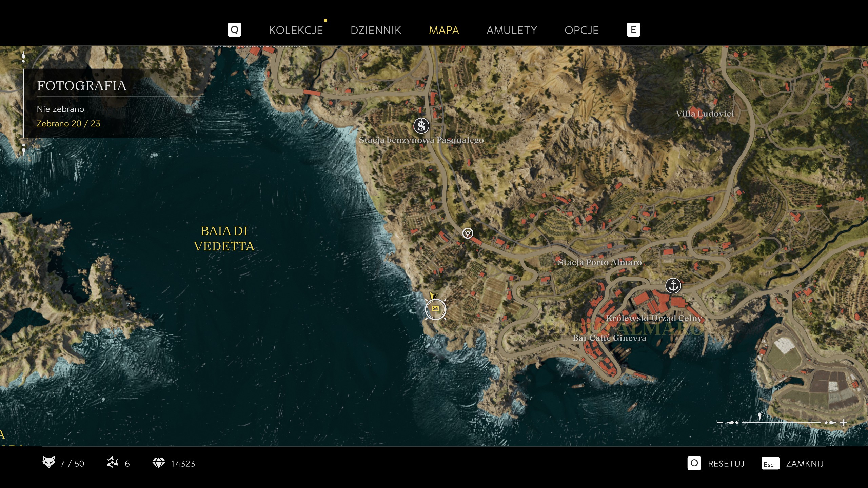This screenshot has width=868, height=488.
Task: Click the ZAMKNIJ button
Action: coord(805,464)
